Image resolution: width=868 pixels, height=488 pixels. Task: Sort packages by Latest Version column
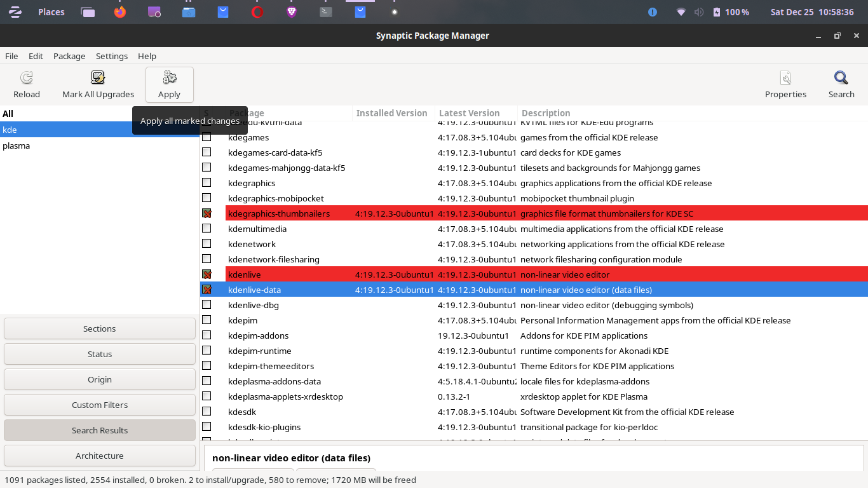point(470,113)
